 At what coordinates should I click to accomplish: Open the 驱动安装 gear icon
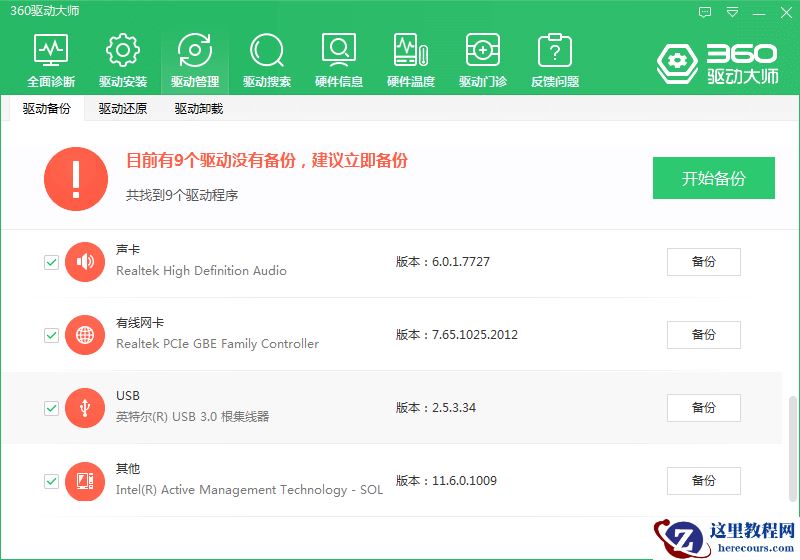pos(123,60)
